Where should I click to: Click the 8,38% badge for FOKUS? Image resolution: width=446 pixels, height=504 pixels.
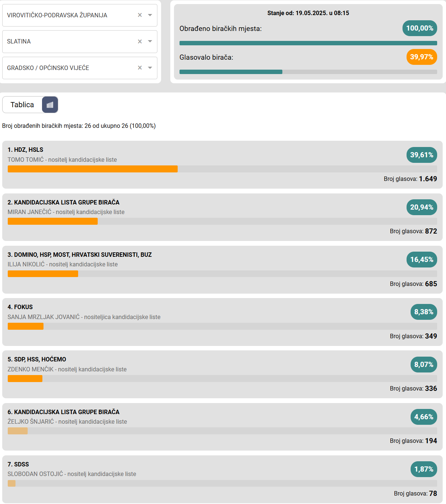(424, 312)
